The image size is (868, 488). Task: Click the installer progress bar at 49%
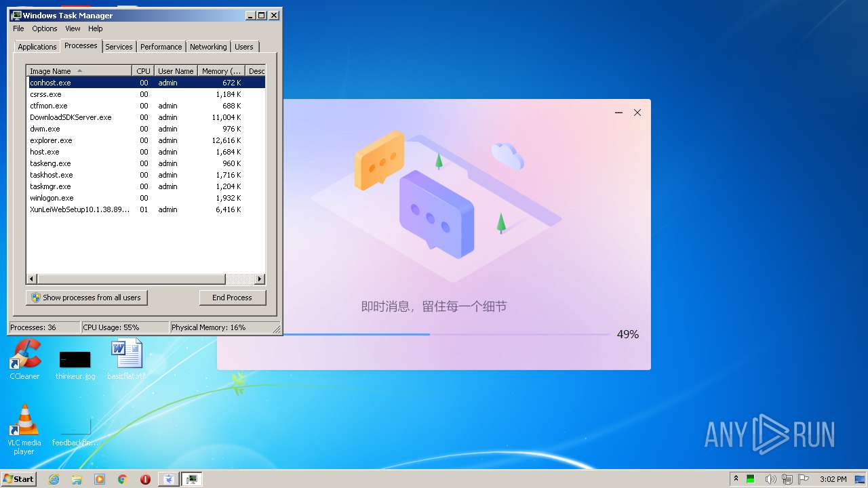446,334
